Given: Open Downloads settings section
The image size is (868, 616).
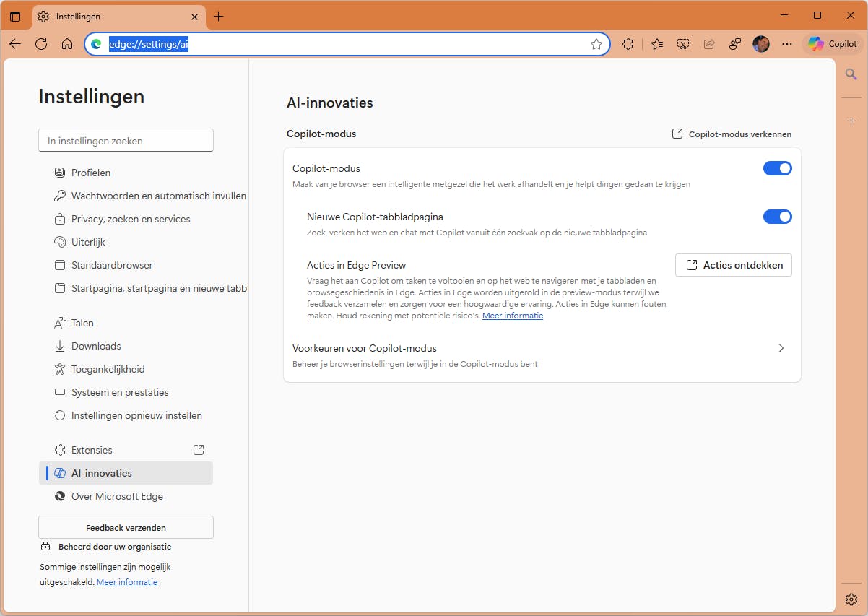Looking at the screenshot, I should click(x=126, y=346).
